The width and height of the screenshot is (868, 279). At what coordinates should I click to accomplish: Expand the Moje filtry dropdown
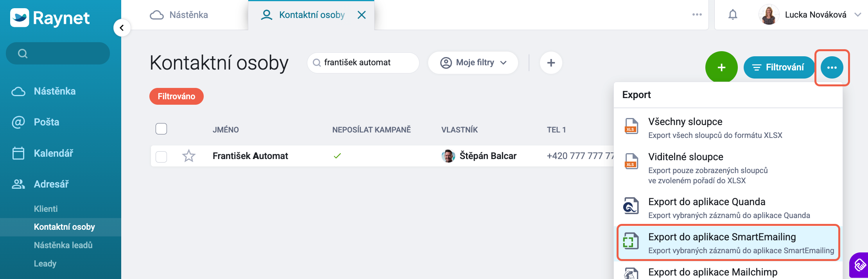tap(473, 63)
